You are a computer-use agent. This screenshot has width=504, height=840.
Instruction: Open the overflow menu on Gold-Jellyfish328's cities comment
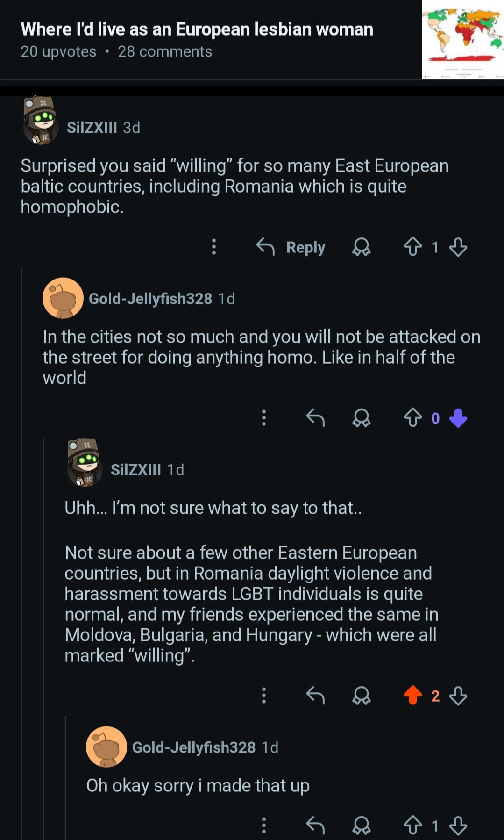tap(264, 417)
